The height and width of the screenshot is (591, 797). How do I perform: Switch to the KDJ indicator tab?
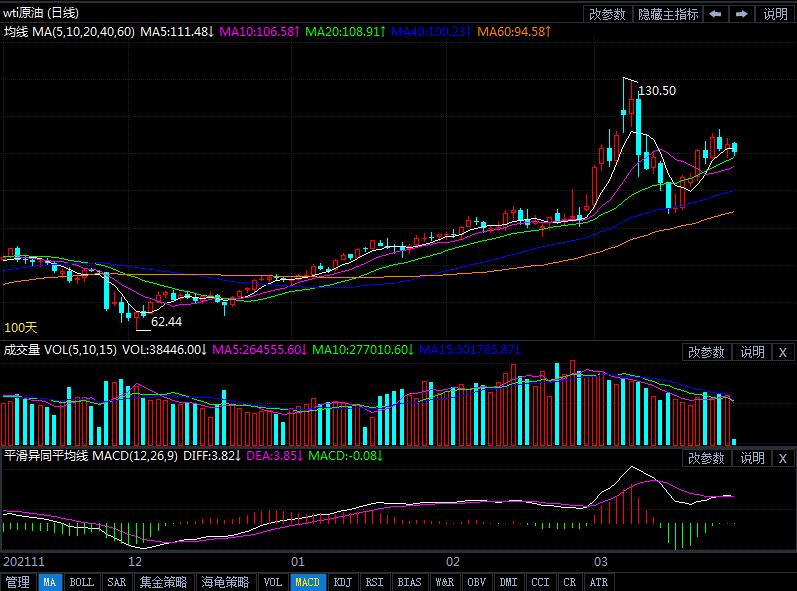pos(343,582)
